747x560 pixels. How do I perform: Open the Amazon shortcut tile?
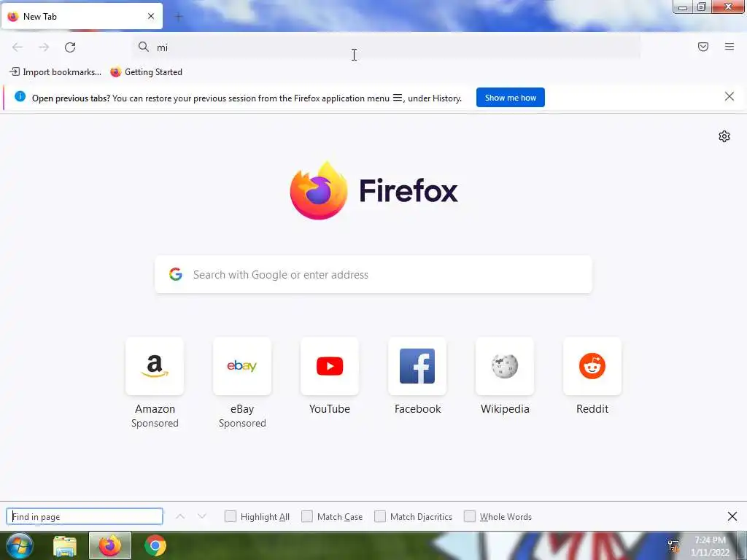[x=155, y=366]
